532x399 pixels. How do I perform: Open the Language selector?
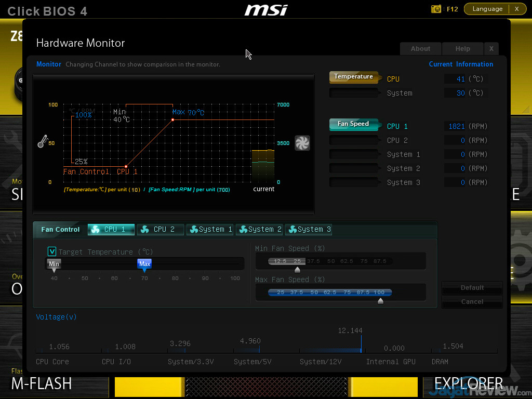coord(487,9)
